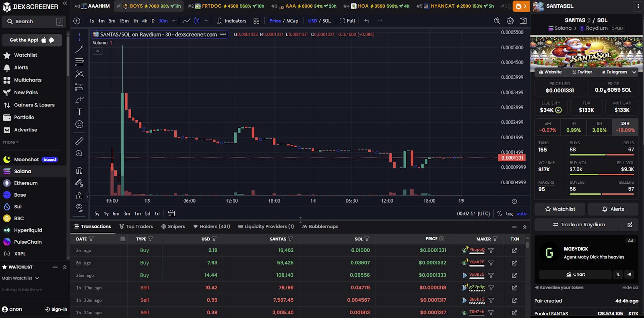
Task: Open the go to date calendar
Action: coord(171,213)
